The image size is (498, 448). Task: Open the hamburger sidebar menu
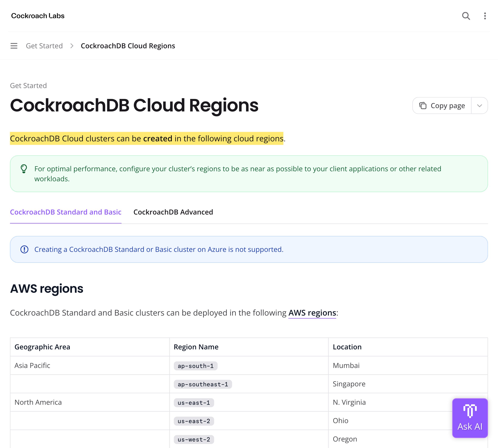14,46
